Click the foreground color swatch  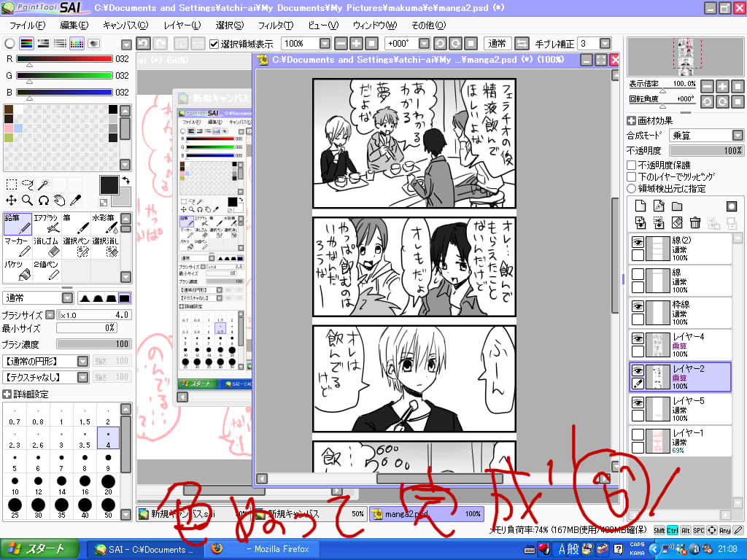pyautogui.click(x=109, y=184)
